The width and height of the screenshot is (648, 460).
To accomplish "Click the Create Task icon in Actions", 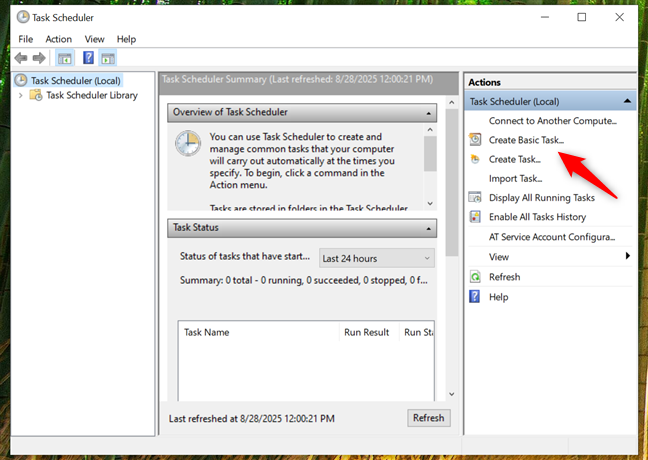I will [x=475, y=159].
